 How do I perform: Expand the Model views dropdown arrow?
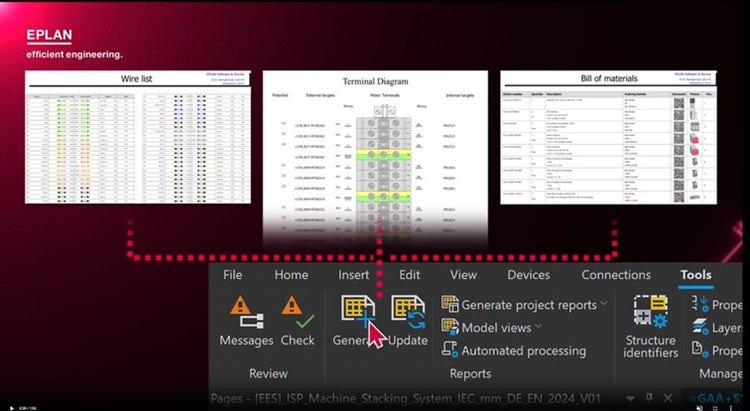tap(538, 326)
